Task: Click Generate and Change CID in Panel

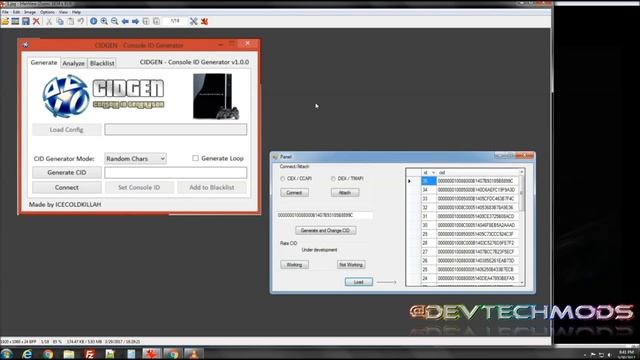Action: click(x=325, y=231)
